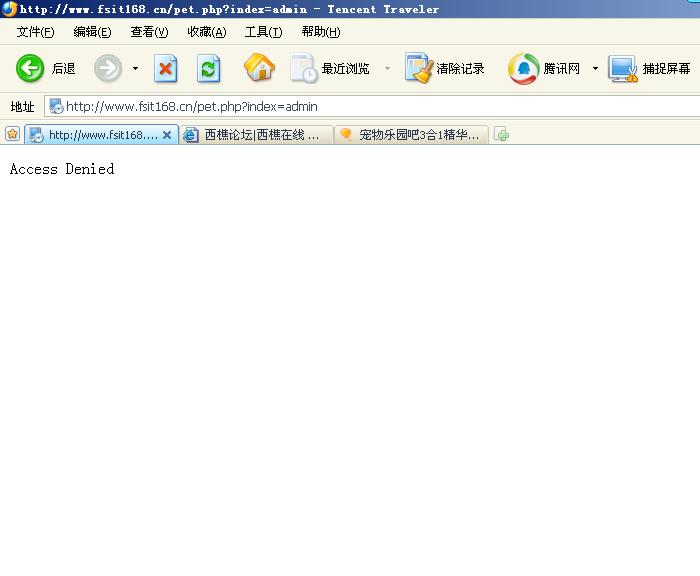
Task: Add a new tab with green plus icon
Action: point(502,134)
